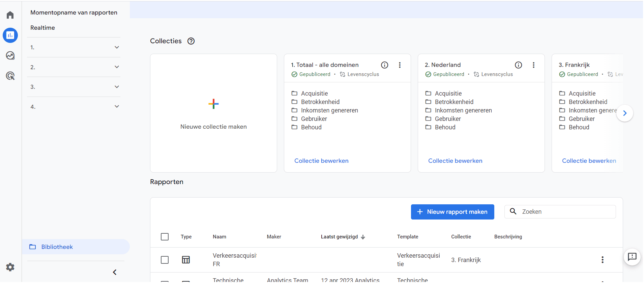This screenshot has height=283, width=644.
Task: Click Inkomsten genereren in Totaal - alle domeinen
Action: pyautogui.click(x=329, y=110)
